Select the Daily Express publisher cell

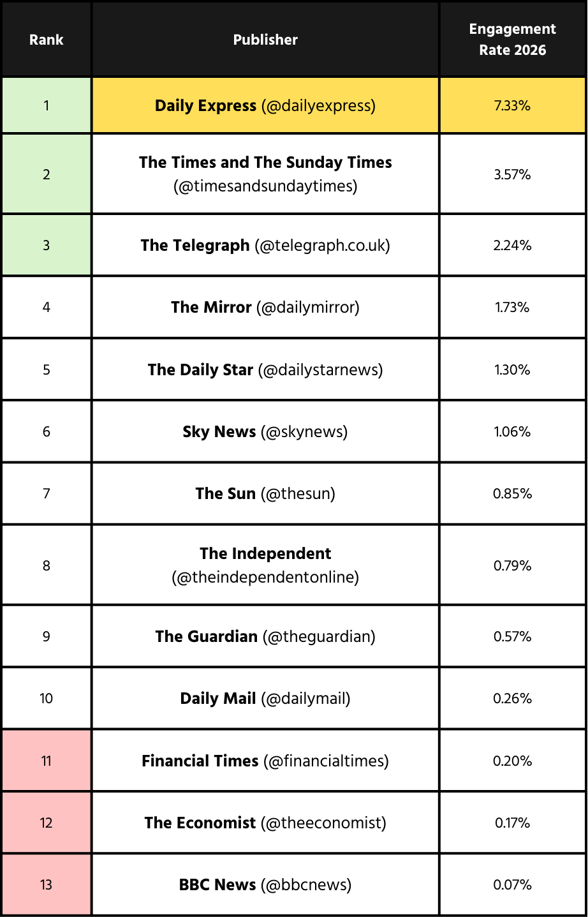[265, 106]
